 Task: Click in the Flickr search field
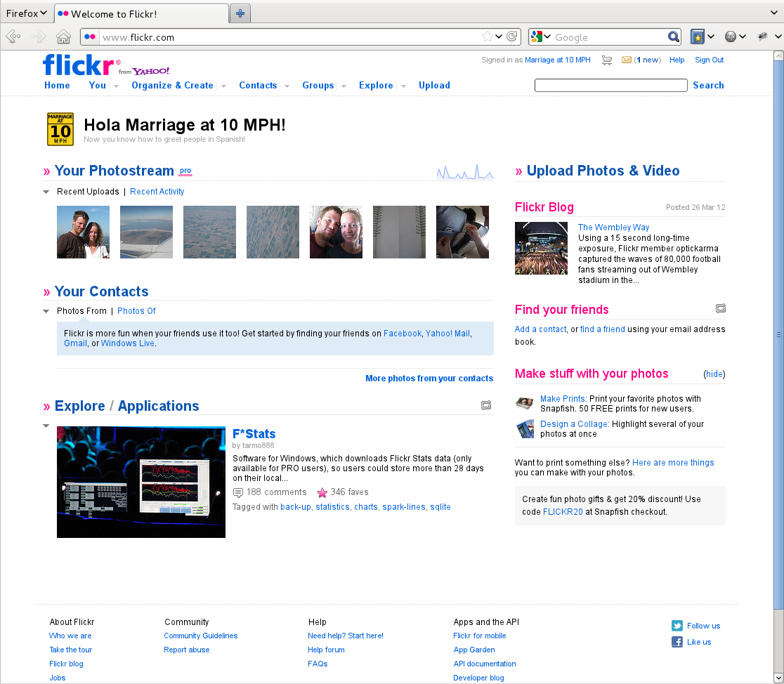click(611, 86)
